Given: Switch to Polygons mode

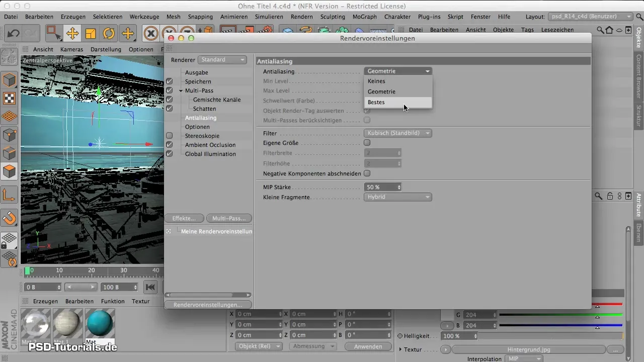Looking at the screenshot, I should click(10, 172).
